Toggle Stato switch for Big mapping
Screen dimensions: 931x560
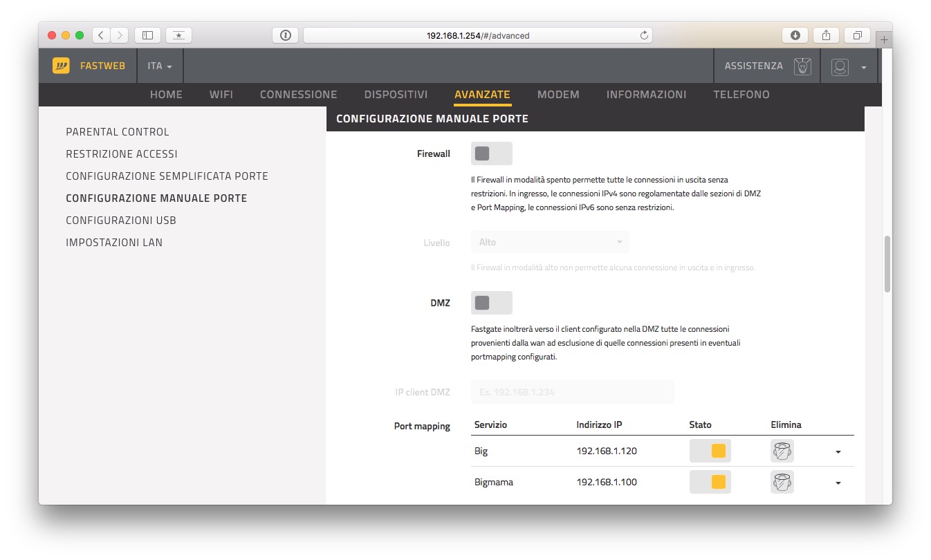(710, 451)
